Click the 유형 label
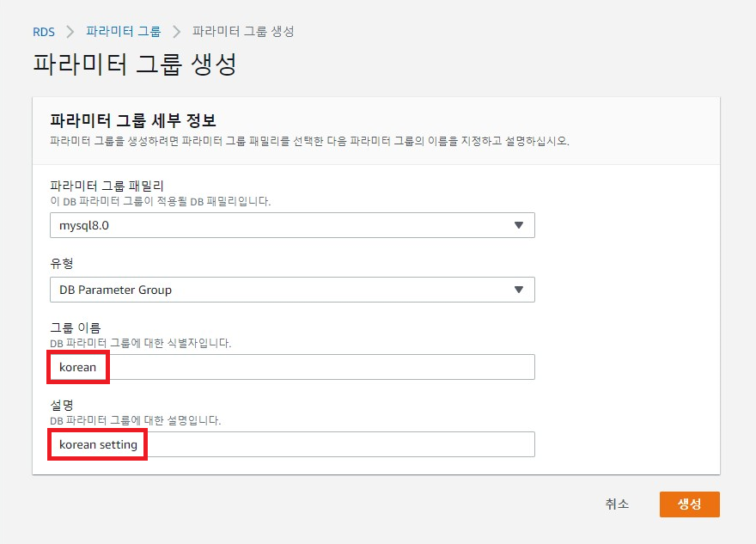Viewport: 756px width, 544px height. point(62,263)
